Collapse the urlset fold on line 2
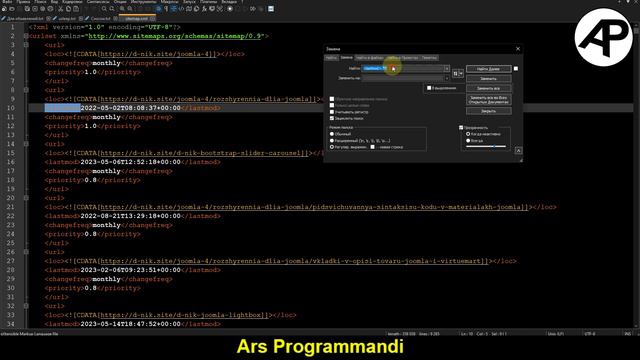 tap(26, 36)
